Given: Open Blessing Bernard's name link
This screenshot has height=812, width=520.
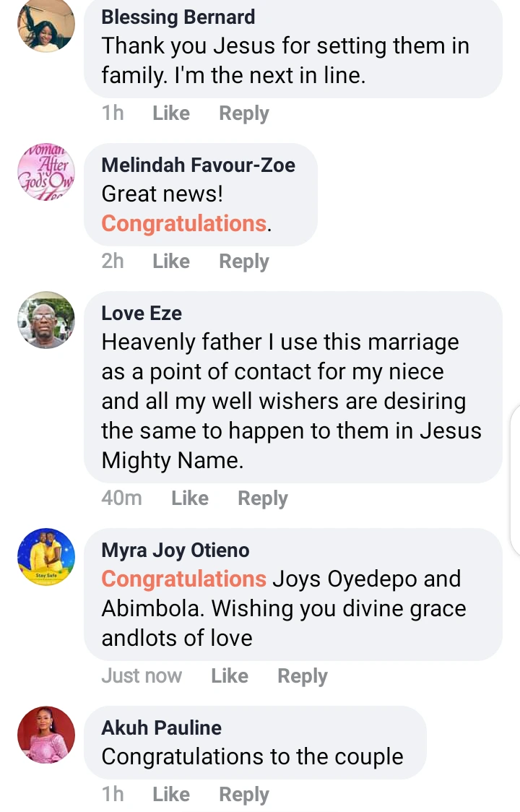Looking at the screenshot, I should coord(178,17).
